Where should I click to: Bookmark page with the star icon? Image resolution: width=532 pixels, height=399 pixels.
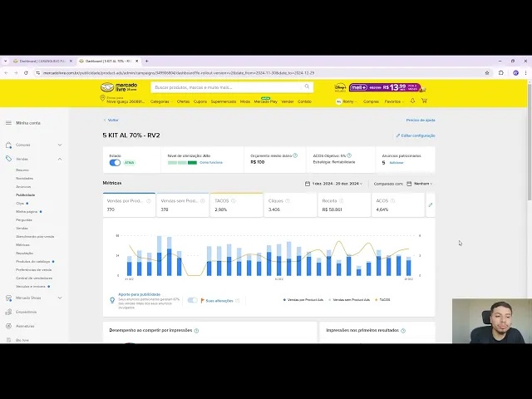click(487, 73)
